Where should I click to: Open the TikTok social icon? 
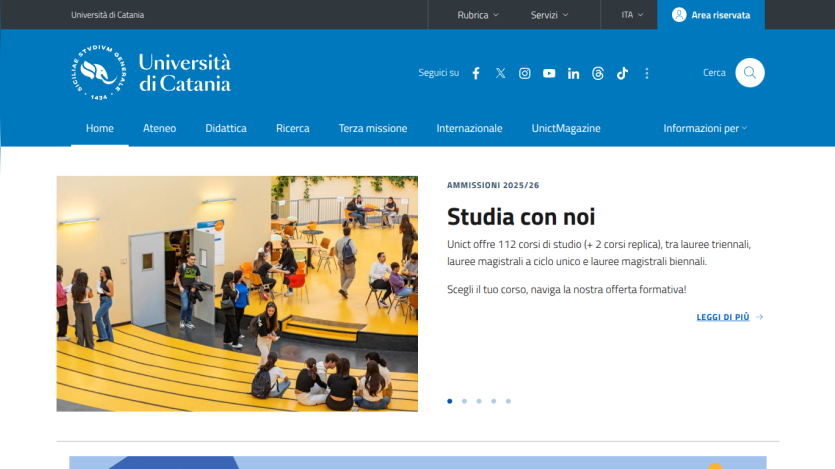[x=622, y=73]
